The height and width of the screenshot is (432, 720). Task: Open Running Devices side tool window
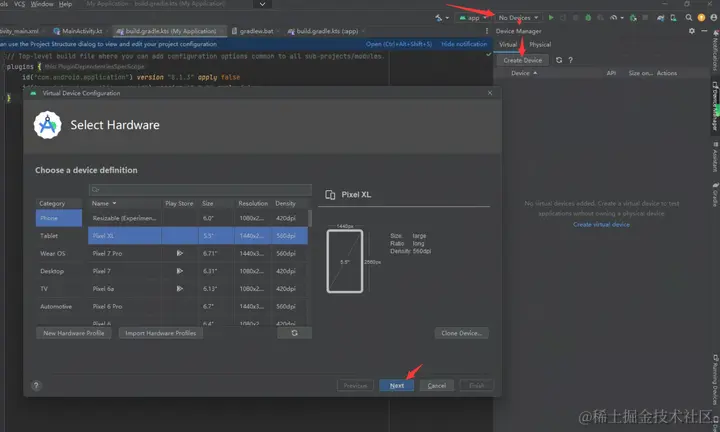pyautogui.click(x=715, y=379)
